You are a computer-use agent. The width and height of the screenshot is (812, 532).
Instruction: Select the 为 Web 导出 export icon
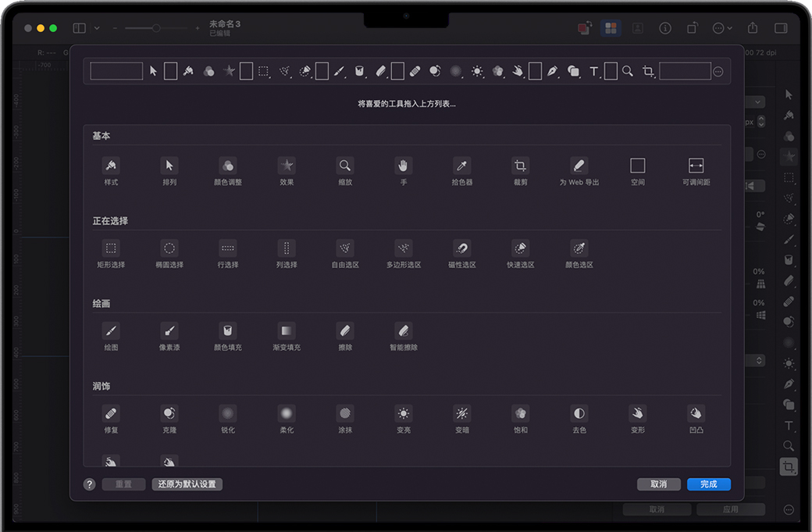pyautogui.click(x=579, y=166)
